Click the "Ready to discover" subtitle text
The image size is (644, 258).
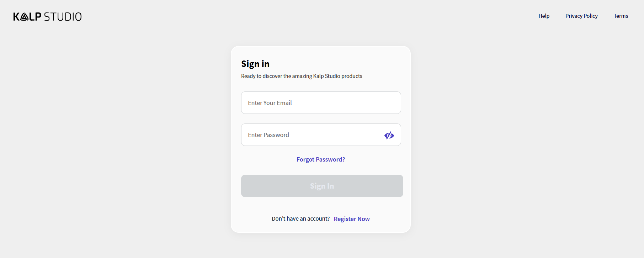(302, 76)
